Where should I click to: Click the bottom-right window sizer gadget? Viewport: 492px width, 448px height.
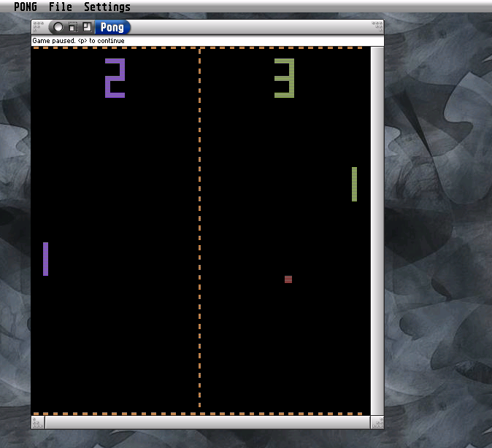[377, 422]
